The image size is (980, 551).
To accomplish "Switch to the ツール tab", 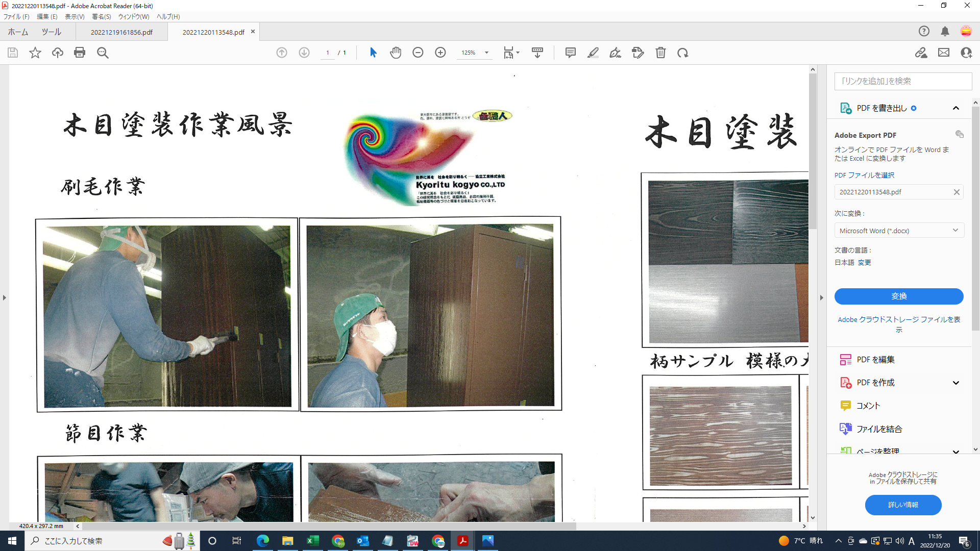I will point(52,32).
